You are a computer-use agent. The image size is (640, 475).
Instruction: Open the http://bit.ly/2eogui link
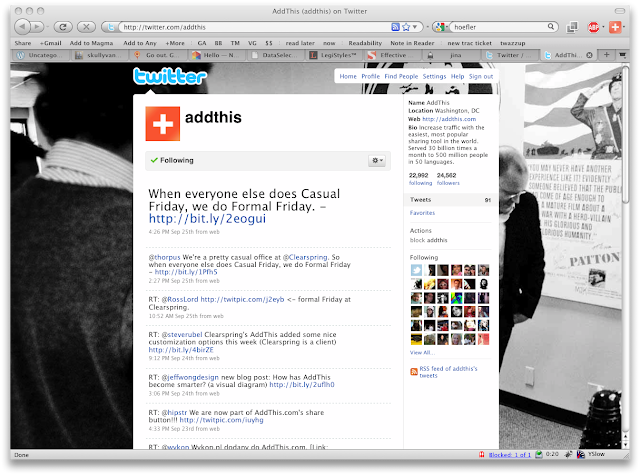pos(207,219)
